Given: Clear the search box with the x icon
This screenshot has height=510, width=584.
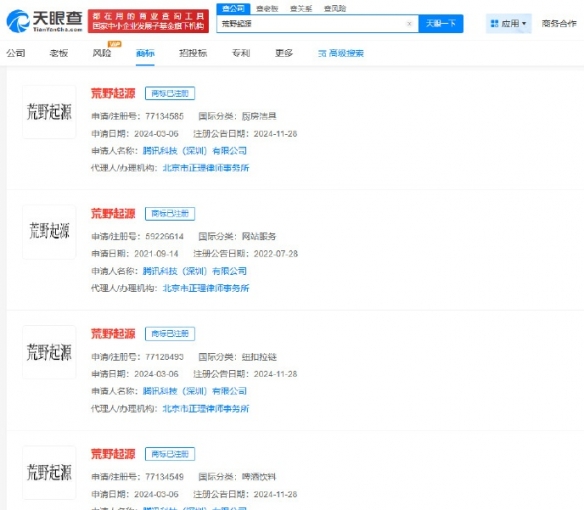Looking at the screenshot, I should click(409, 24).
